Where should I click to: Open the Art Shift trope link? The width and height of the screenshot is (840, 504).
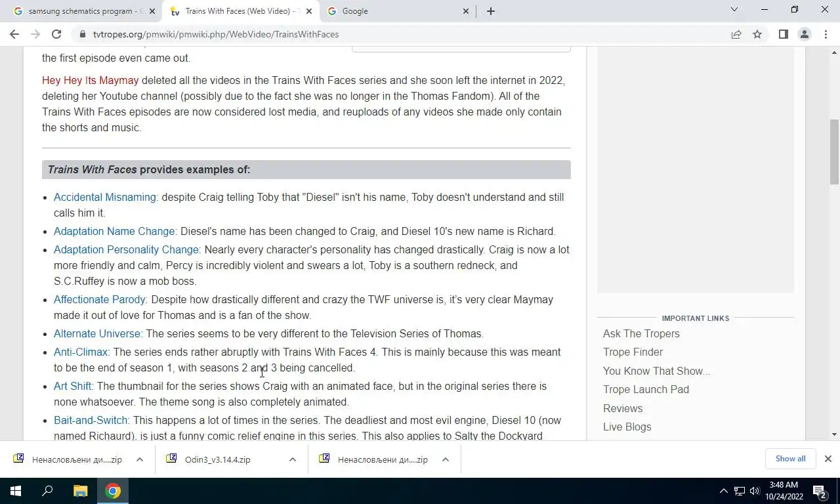point(73,386)
